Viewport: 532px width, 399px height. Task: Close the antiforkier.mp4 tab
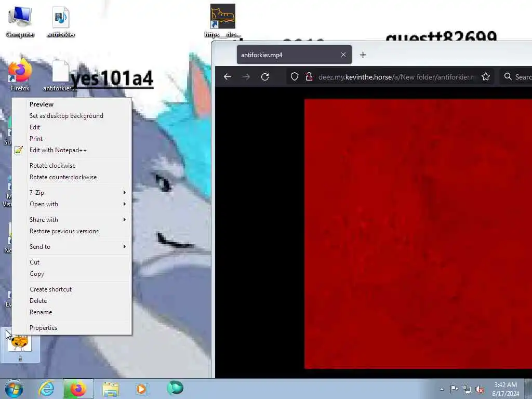point(343,55)
